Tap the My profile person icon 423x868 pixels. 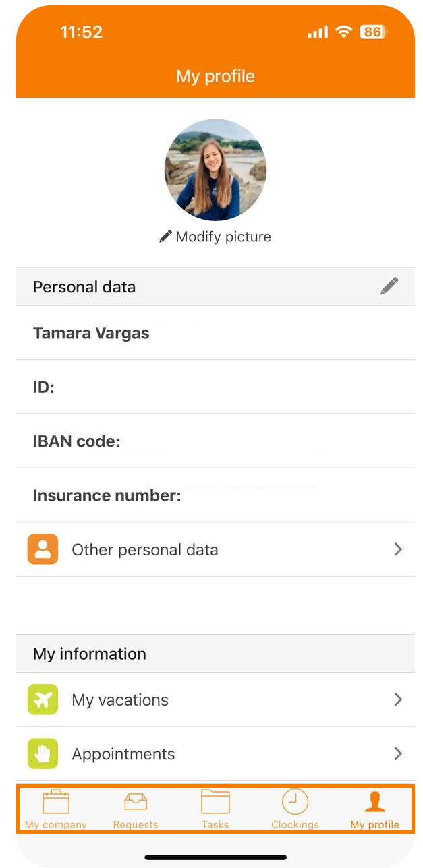click(x=375, y=802)
